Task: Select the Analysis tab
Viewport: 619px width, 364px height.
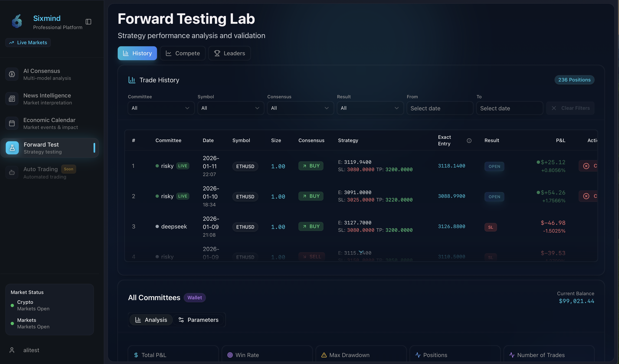Action: (x=151, y=320)
